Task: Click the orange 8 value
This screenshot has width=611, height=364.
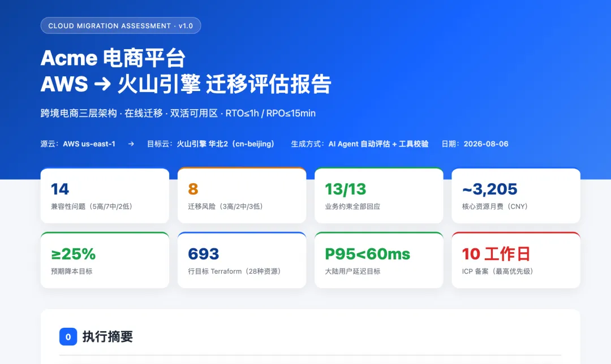Action: [193, 189]
